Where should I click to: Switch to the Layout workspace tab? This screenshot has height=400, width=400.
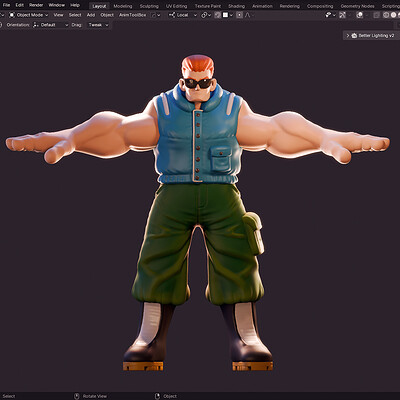[99, 6]
